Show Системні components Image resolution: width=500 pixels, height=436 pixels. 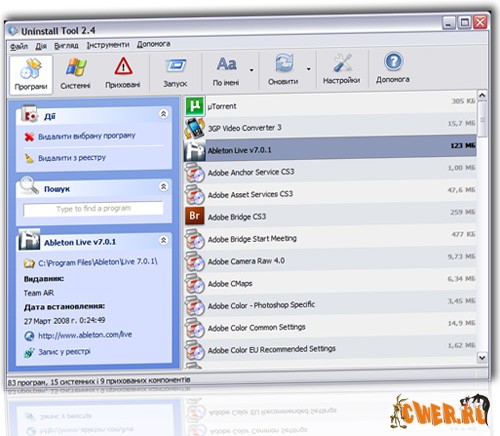coord(75,75)
